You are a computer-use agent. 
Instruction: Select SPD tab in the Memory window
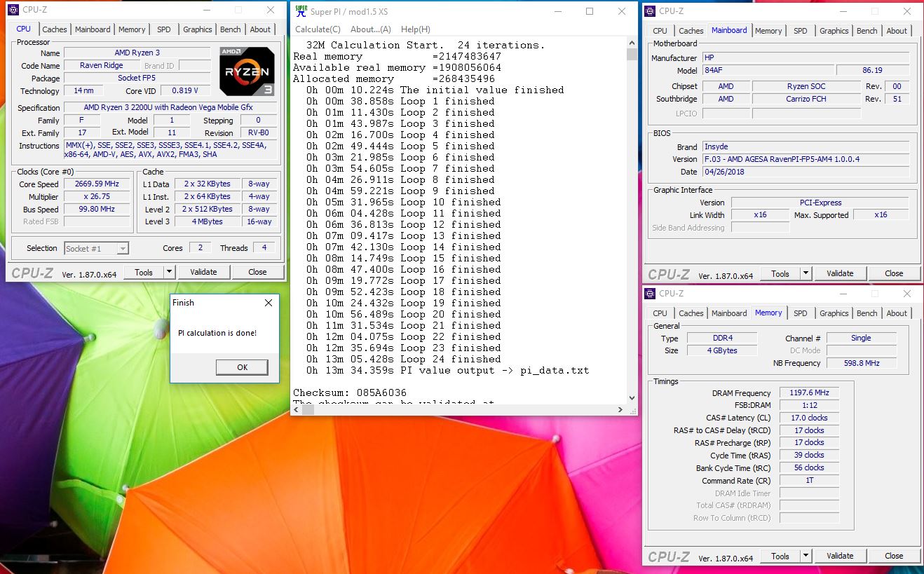[800, 313]
